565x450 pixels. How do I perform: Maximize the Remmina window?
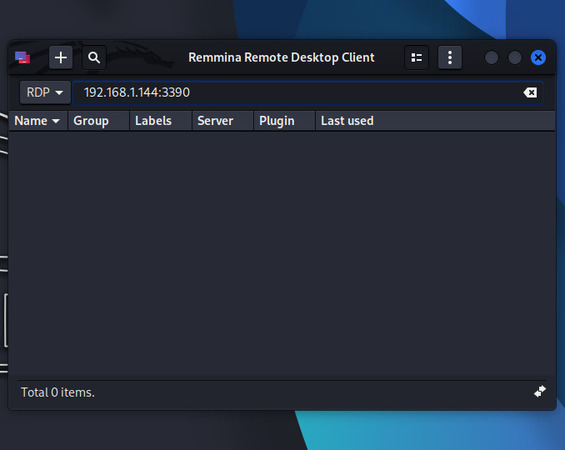point(515,58)
